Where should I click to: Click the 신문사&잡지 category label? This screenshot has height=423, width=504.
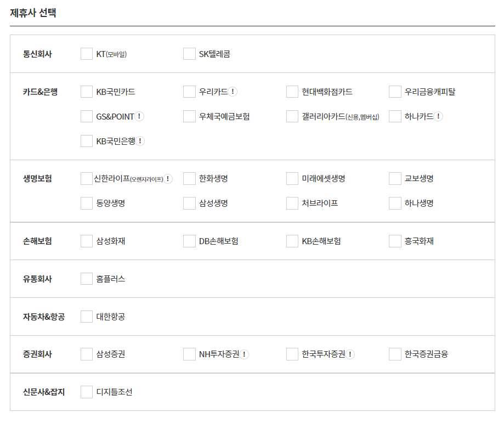click(44, 392)
